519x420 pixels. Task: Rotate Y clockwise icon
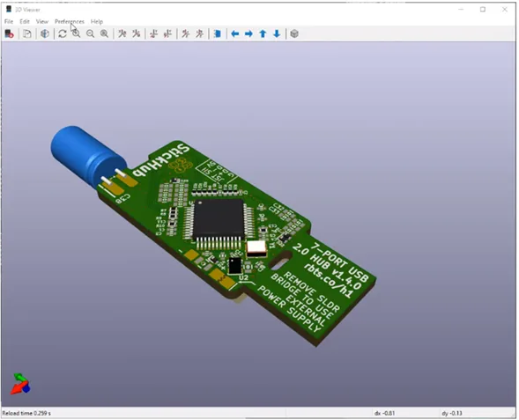tap(153, 33)
